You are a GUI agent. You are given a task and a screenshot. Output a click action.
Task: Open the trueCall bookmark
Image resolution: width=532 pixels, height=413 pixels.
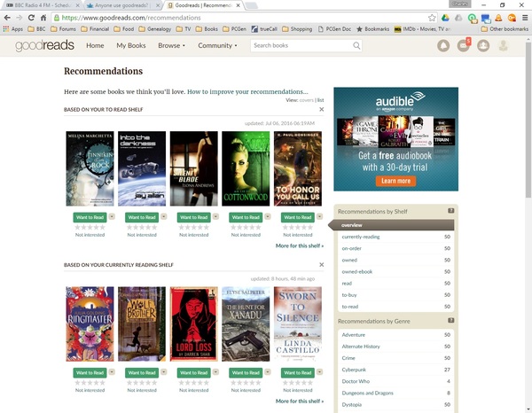tap(264, 29)
